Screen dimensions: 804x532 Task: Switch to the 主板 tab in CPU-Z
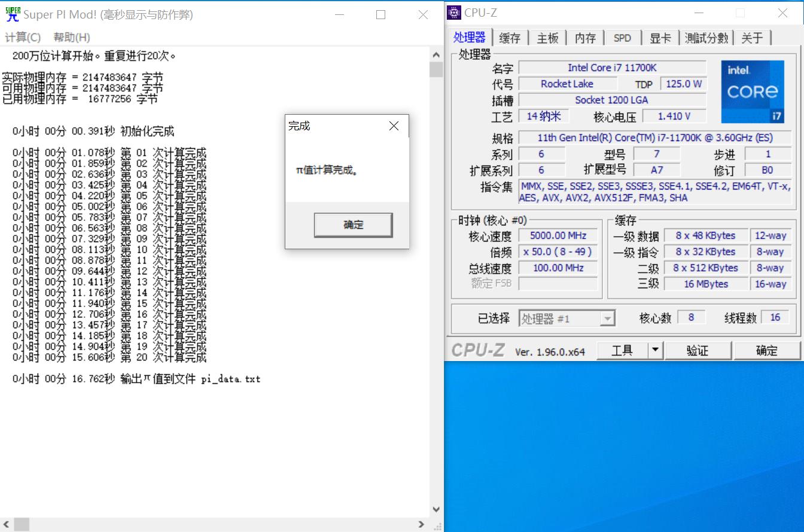547,38
